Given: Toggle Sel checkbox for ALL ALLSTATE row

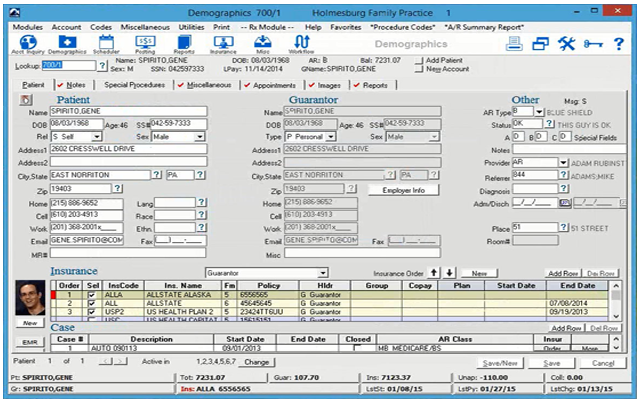Looking at the screenshot, I should click(92, 303).
